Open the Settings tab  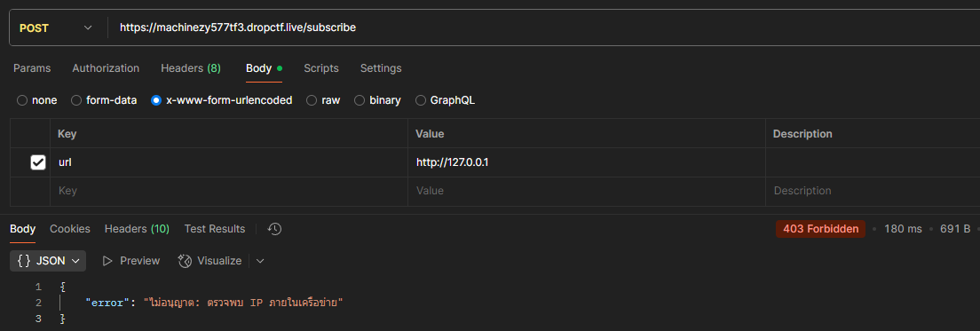coord(381,68)
